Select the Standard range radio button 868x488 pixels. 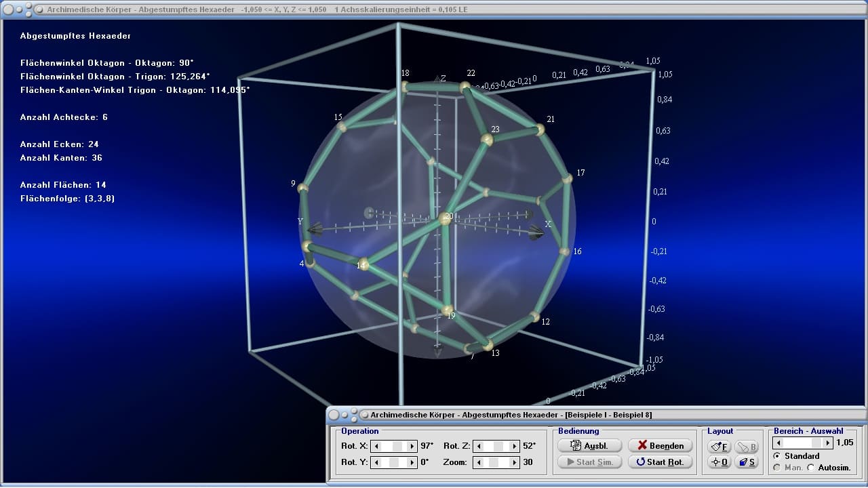pos(776,456)
